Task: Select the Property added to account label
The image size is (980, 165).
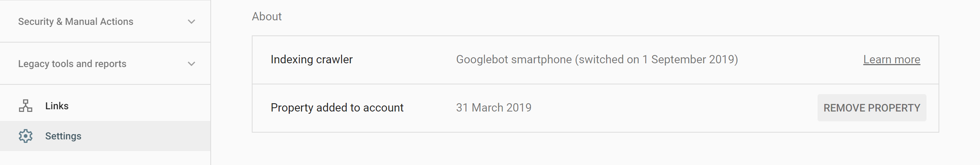Action: pos(337,108)
